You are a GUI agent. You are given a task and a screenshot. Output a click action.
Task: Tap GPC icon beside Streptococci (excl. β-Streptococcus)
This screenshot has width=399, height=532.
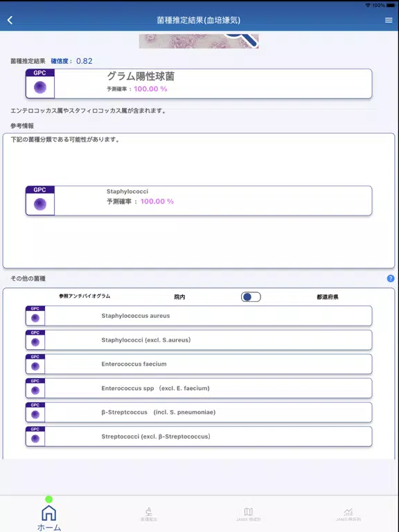35,436
